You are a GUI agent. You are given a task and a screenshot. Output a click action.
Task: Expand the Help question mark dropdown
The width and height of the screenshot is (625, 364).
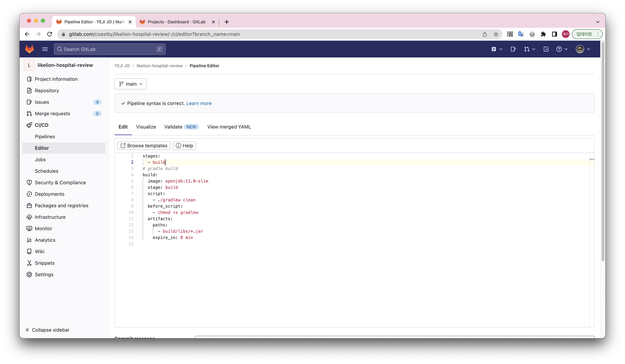562,49
